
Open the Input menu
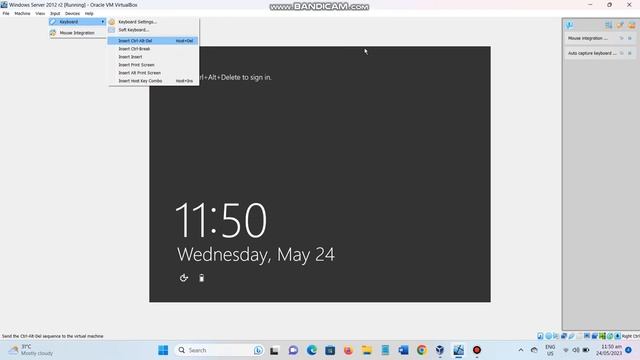coord(55,13)
